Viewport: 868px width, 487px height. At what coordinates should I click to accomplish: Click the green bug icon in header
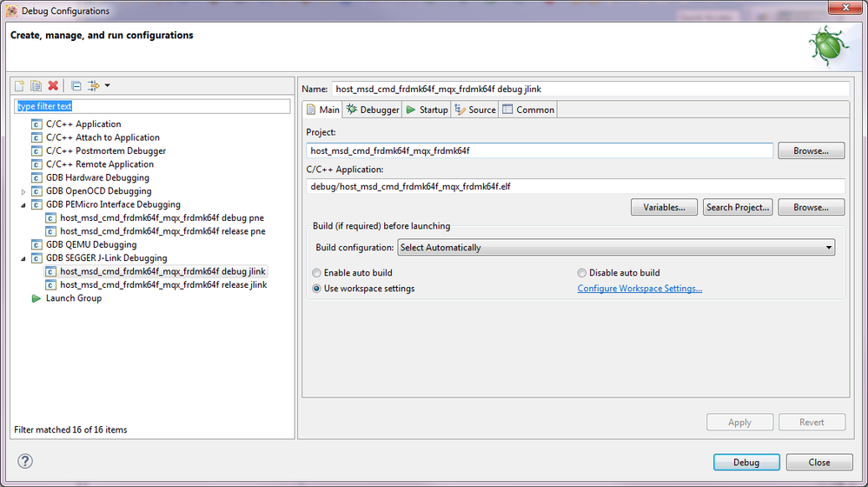point(828,46)
